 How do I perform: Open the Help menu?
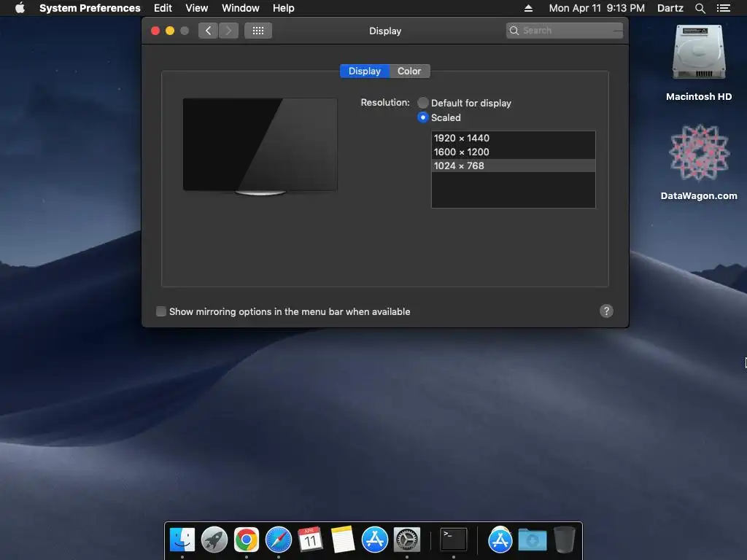point(283,8)
